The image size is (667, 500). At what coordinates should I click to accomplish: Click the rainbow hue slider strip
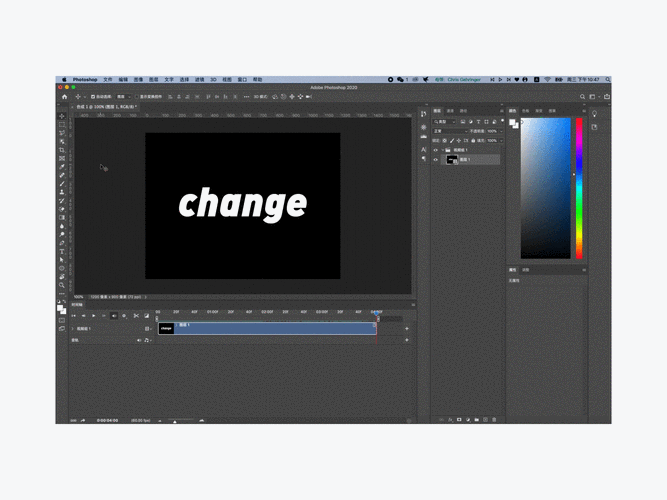(x=578, y=188)
